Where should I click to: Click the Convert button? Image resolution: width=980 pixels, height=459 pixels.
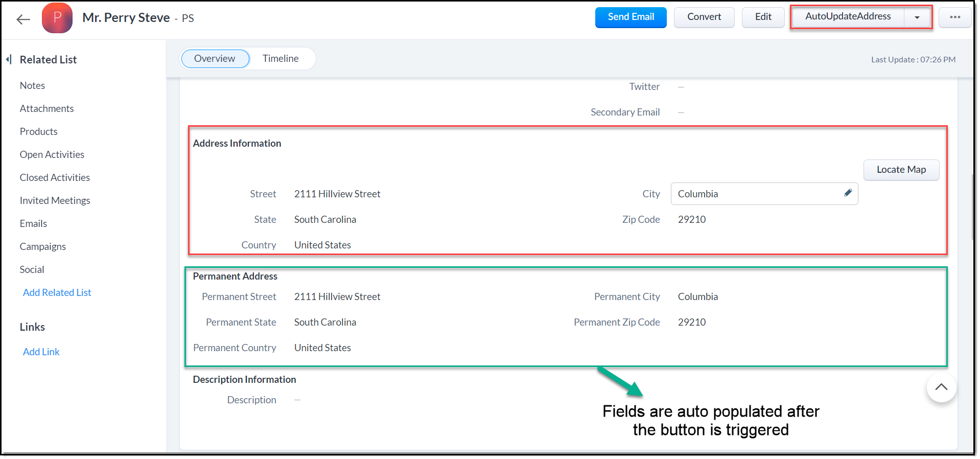(x=704, y=17)
